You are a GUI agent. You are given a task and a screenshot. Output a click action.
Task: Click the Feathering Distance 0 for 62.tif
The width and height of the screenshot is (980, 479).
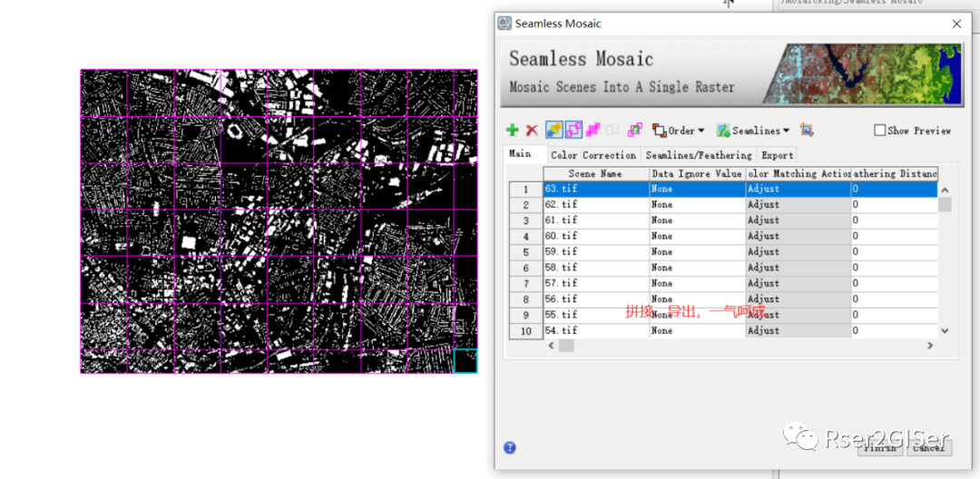pyautogui.click(x=895, y=204)
